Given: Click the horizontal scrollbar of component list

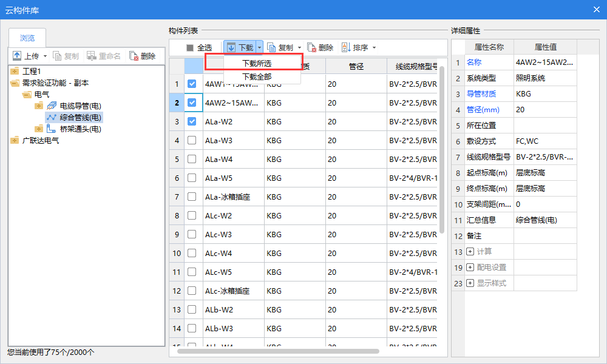Looking at the screenshot, I should pos(278,351).
